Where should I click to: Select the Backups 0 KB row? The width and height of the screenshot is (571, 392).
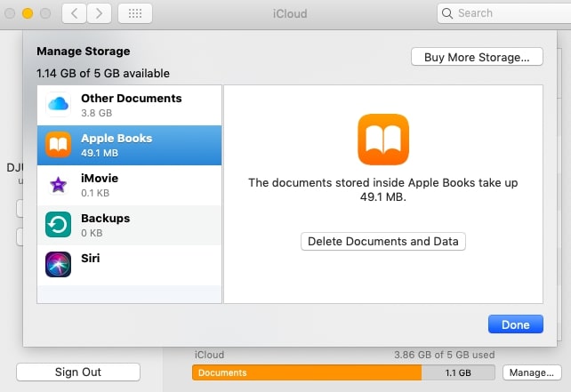(x=129, y=225)
